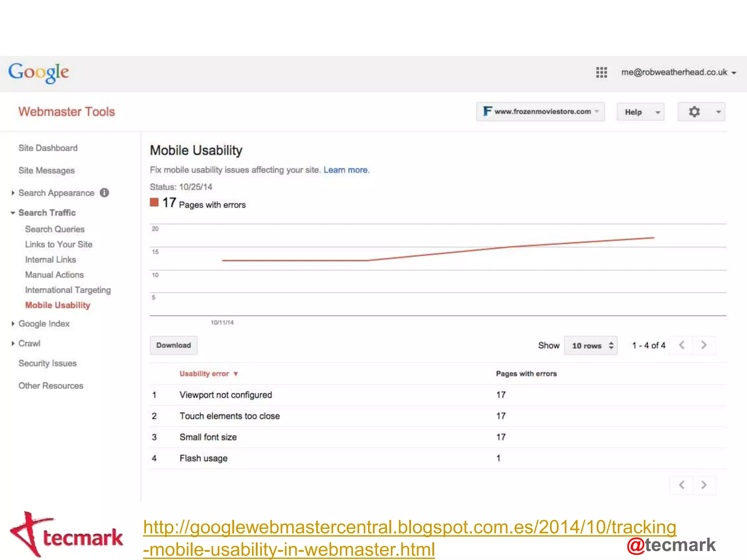Open Internal Links

pyautogui.click(x=50, y=260)
